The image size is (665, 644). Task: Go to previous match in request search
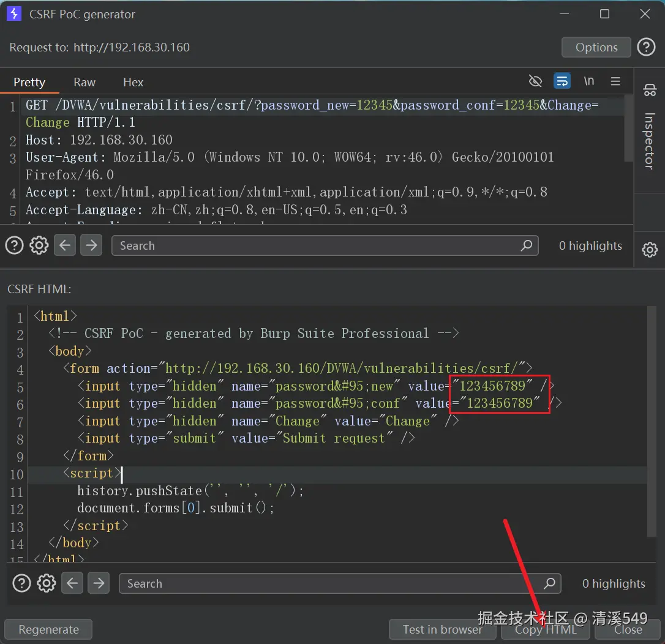coord(65,245)
